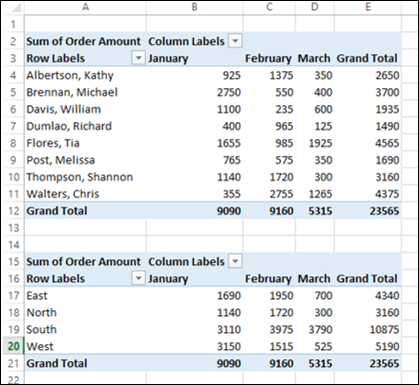Click 'March' header in row 3

click(x=314, y=58)
